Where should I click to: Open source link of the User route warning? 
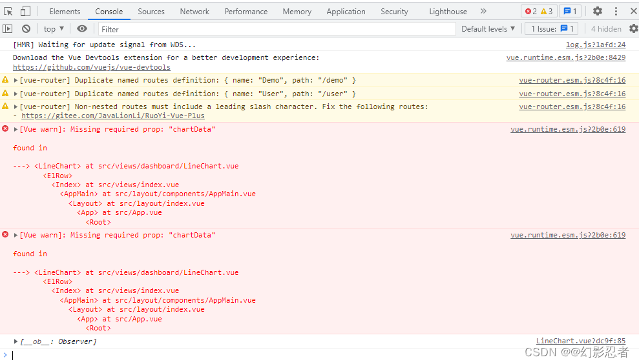click(572, 94)
